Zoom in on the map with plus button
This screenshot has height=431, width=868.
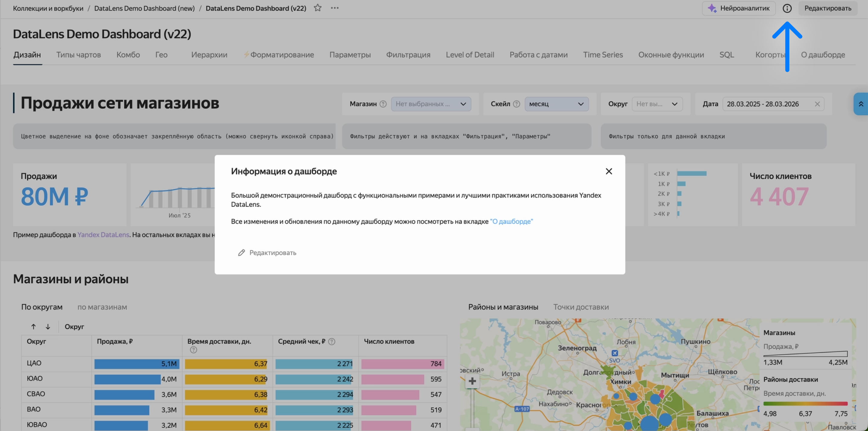[472, 381]
